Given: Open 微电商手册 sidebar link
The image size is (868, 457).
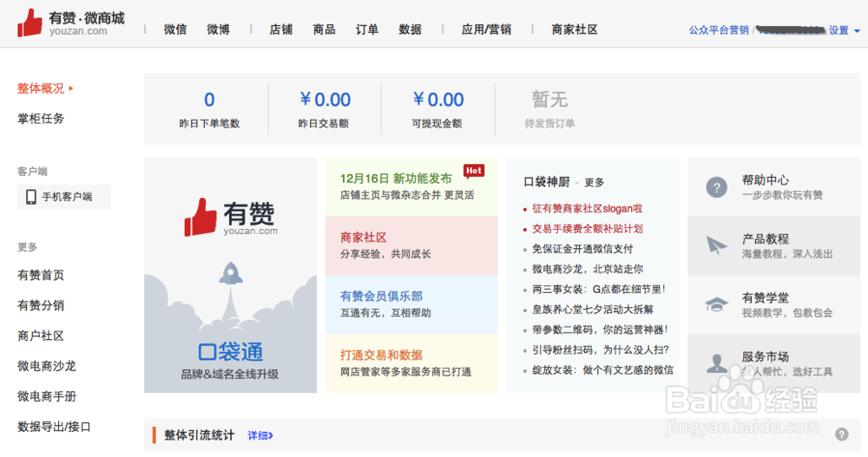Looking at the screenshot, I should 47,396.
